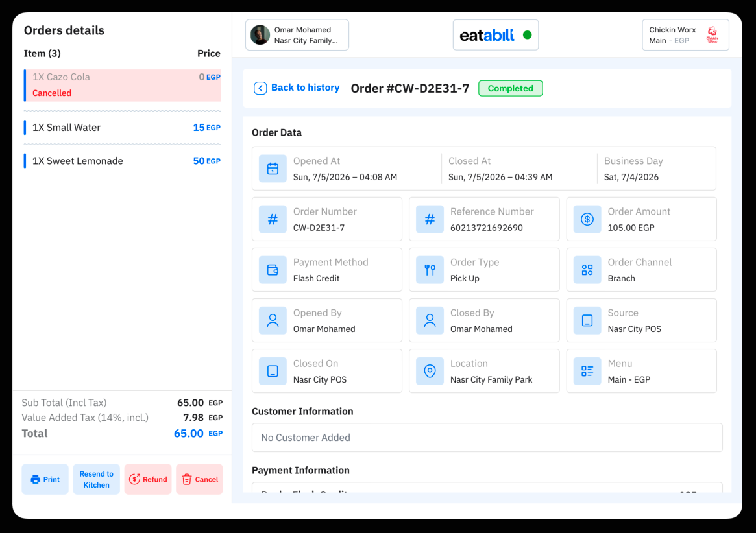Click the Sub Total 65.00 EGP amount
This screenshot has height=533, width=756.
[200, 403]
